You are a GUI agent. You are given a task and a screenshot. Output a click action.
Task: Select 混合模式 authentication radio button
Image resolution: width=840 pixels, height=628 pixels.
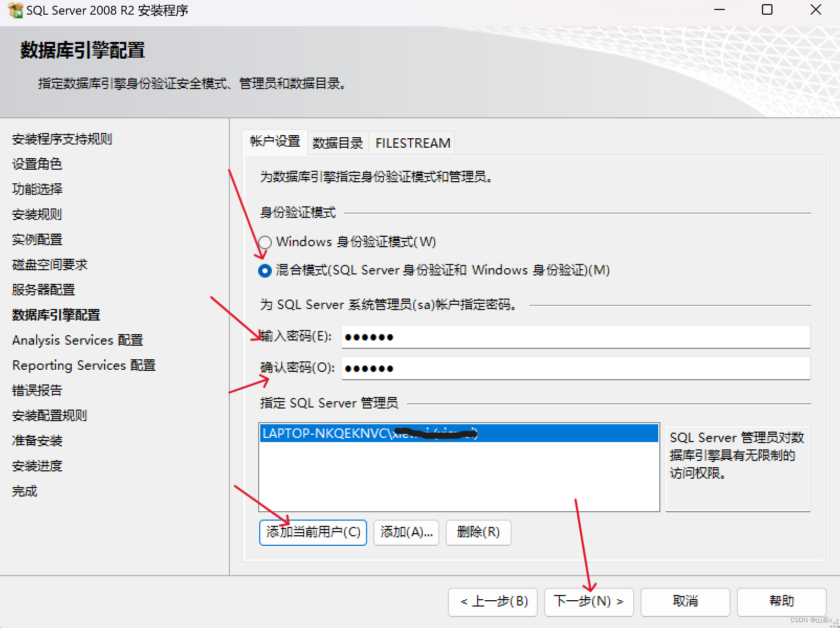(265, 270)
